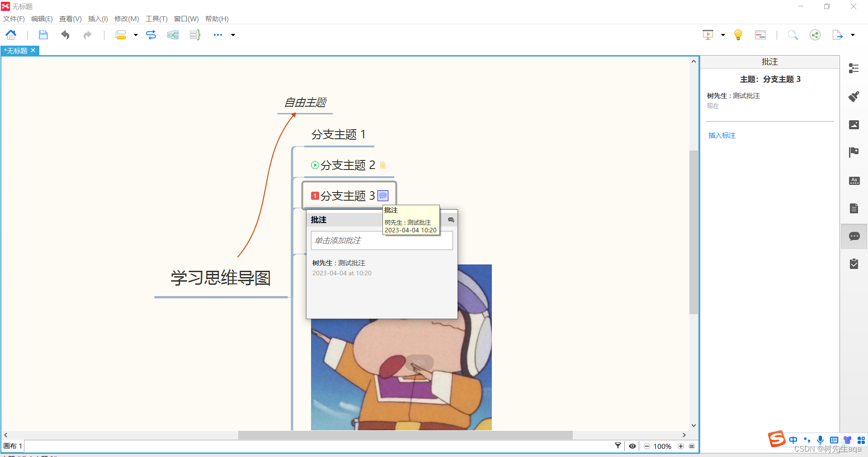Select the *无标题 document tab

coord(16,51)
